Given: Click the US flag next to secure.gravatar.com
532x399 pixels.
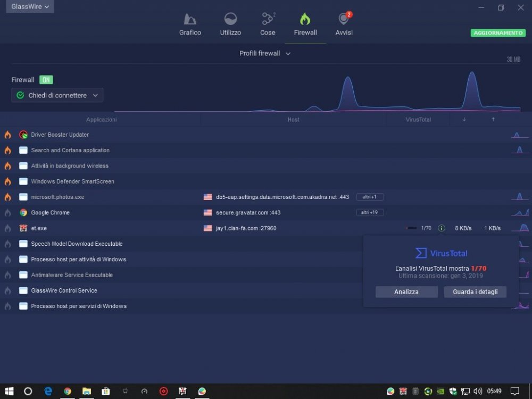Looking at the screenshot, I should [x=207, y=213].
